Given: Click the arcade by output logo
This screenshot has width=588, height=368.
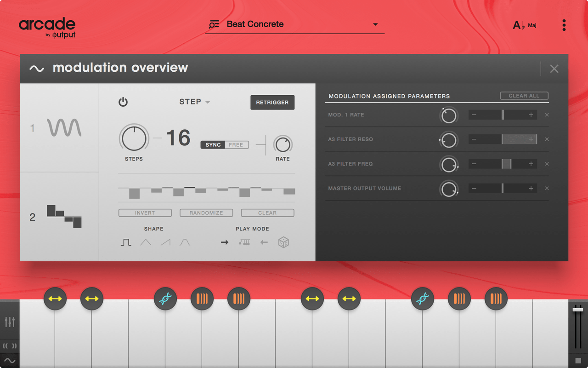Looking at the screenshot, I should pyautogui.click(x=47, y=28).
